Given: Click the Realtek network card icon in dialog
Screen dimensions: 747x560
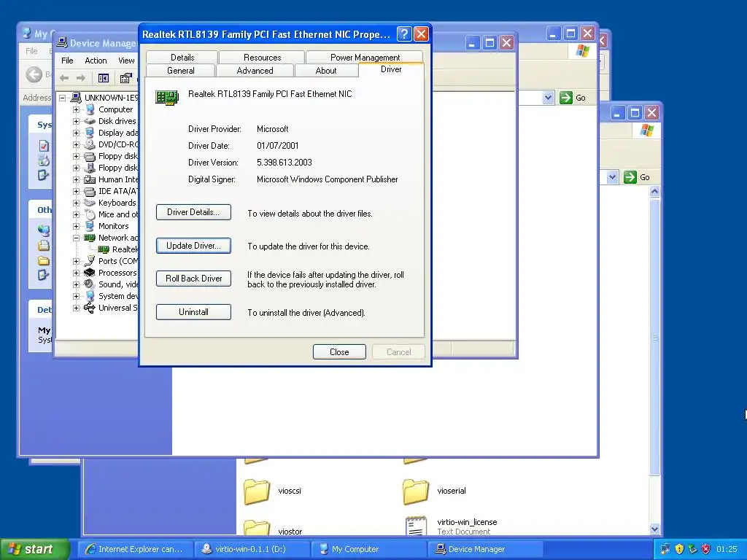Looking at the screenshot, I should point(167,98).
